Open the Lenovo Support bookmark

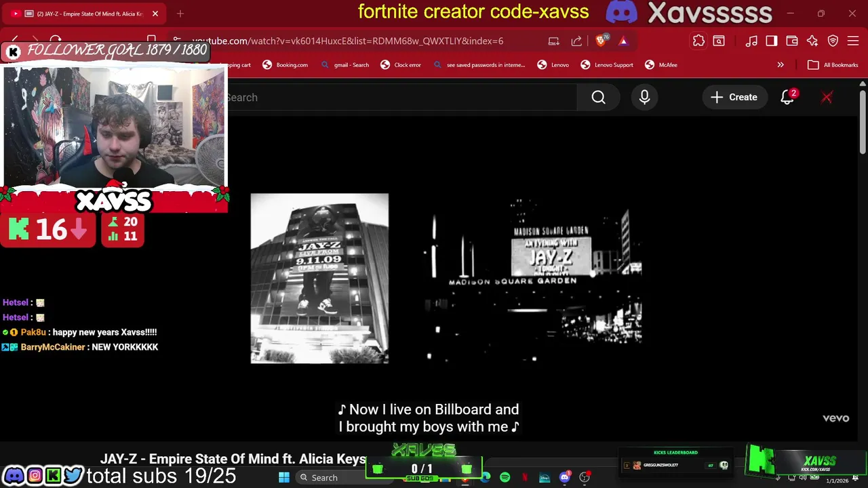(607, 65)
